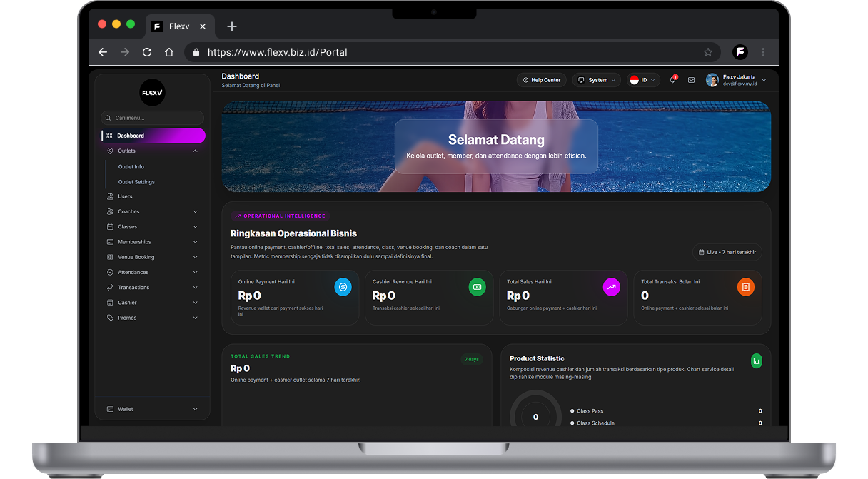Click the Memberships menu label
Image resolution: width=868 pixels, height=479 pixels.
coord(135,242)
